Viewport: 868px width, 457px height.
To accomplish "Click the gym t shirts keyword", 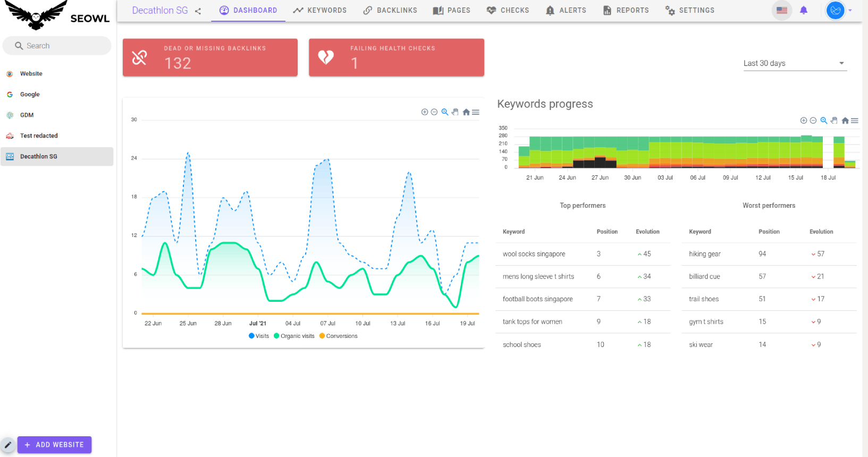I will pyautogui.click(x=706, y=322).
